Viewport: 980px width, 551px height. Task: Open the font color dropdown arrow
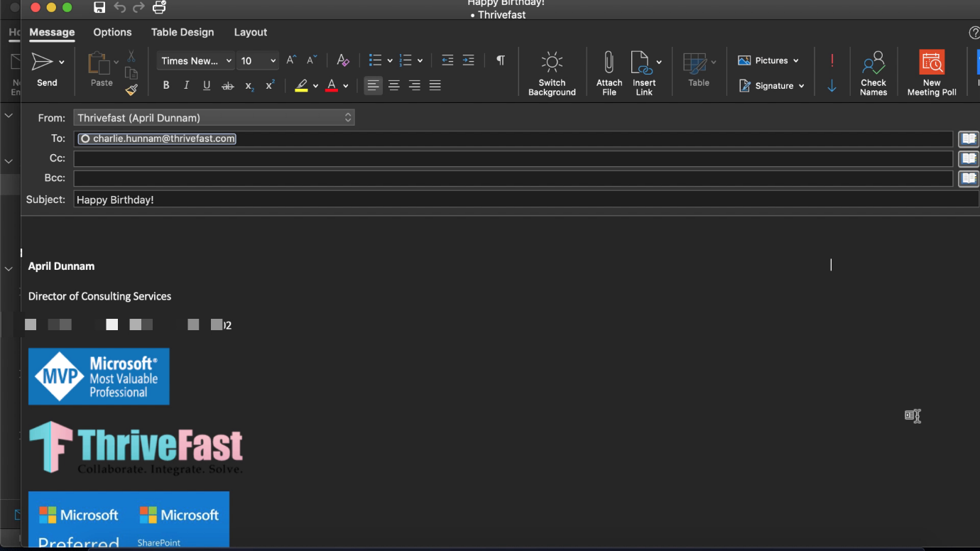pos(346,87)
